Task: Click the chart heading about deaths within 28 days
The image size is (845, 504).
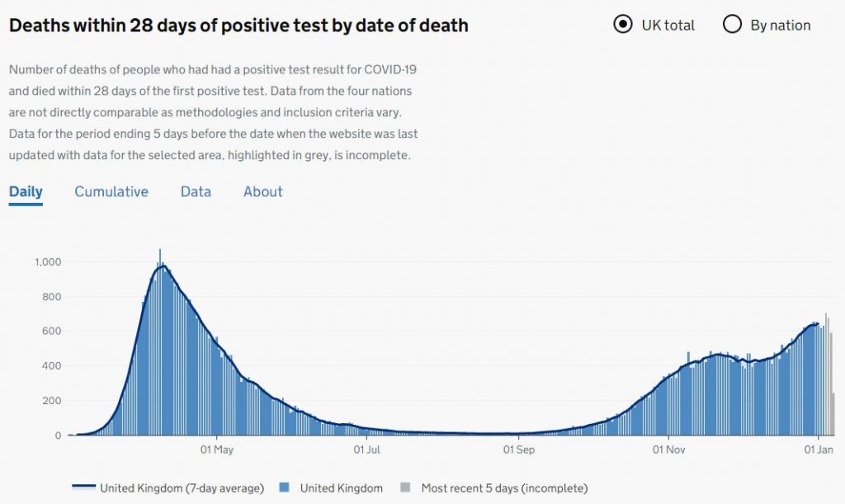Action: pyautogui.click(x=238, y=26)
